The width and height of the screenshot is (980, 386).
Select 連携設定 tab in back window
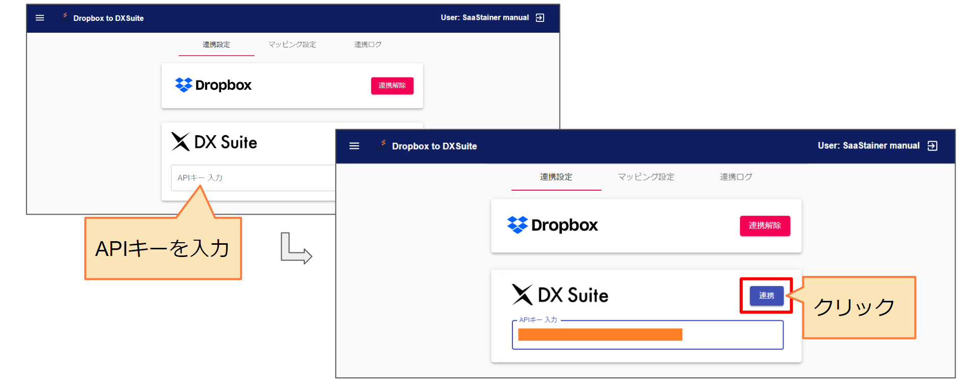pyautogui.click(x=216, y=44)
